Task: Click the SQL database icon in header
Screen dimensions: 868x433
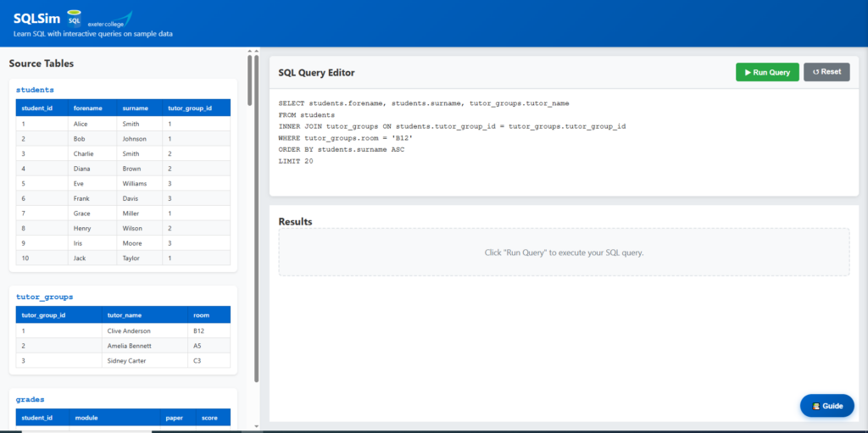Action: pyautogui.click(x=75, y=19)
